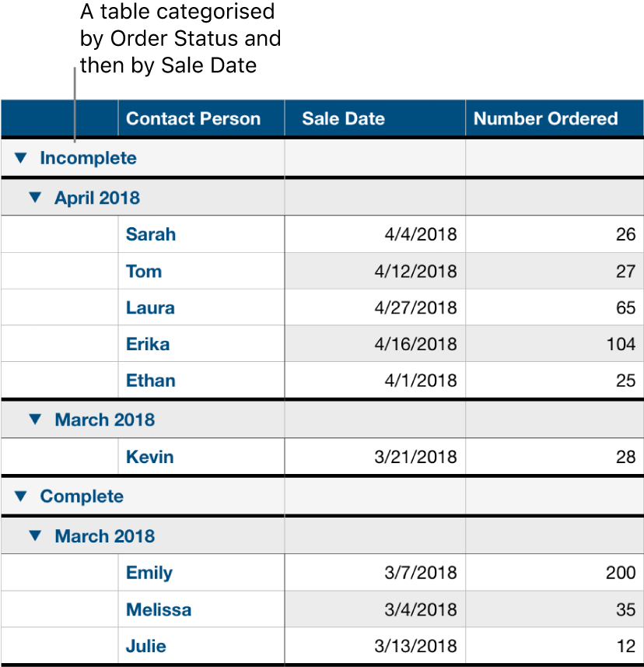Open Tom's contact link
This screenshot has width=644, height=667.
(x=143, y=271)
